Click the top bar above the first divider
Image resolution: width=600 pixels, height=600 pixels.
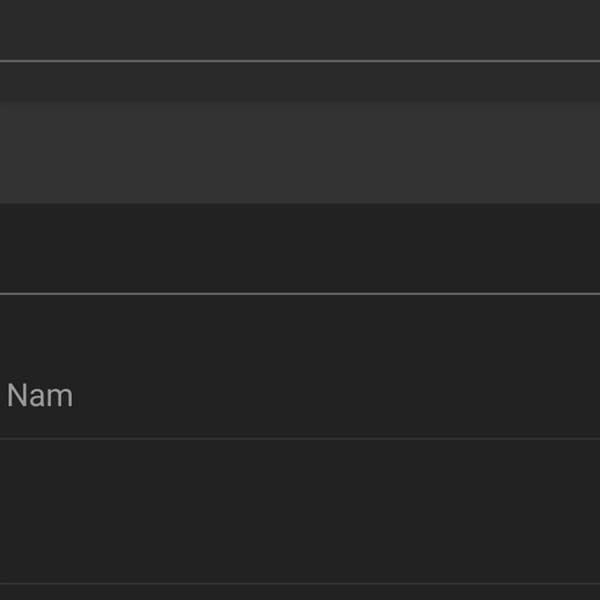(x=300, y=29)
